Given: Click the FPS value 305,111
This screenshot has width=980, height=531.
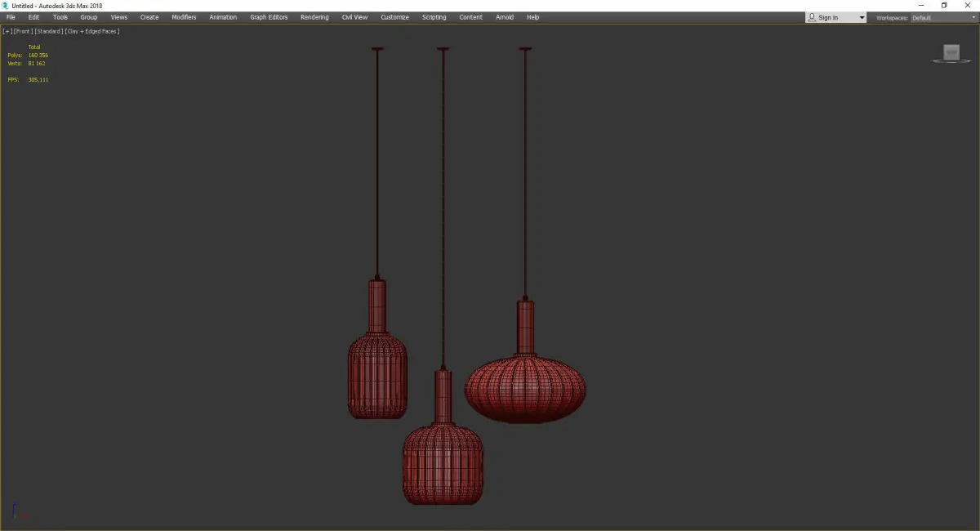Looking at the screenshot, I should tap(38, 79).
